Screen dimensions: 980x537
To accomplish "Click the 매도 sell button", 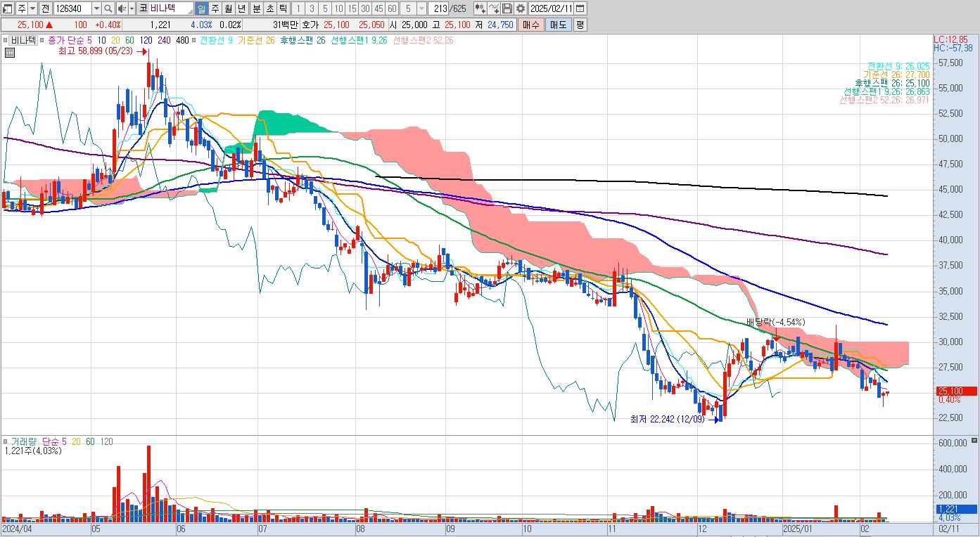I will click(x=558, y=25).
